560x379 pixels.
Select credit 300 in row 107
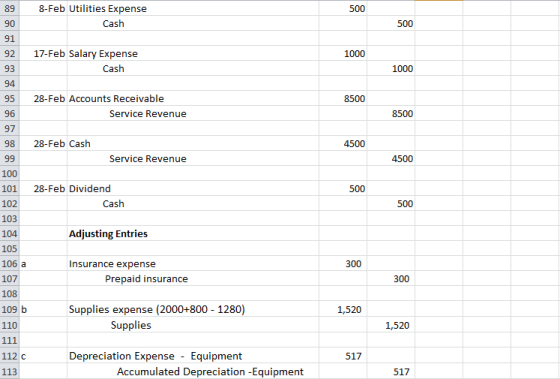coord(391,278)
